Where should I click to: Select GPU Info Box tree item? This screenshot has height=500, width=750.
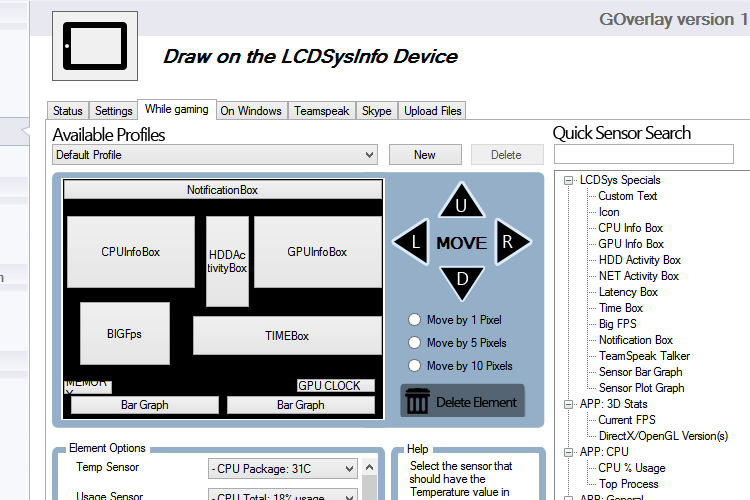[631, 244]
